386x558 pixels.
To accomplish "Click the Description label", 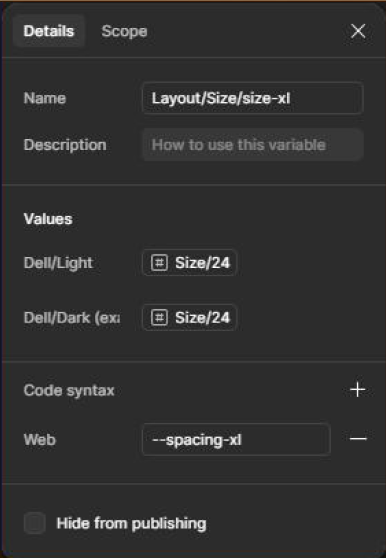I will click(65, 145).
